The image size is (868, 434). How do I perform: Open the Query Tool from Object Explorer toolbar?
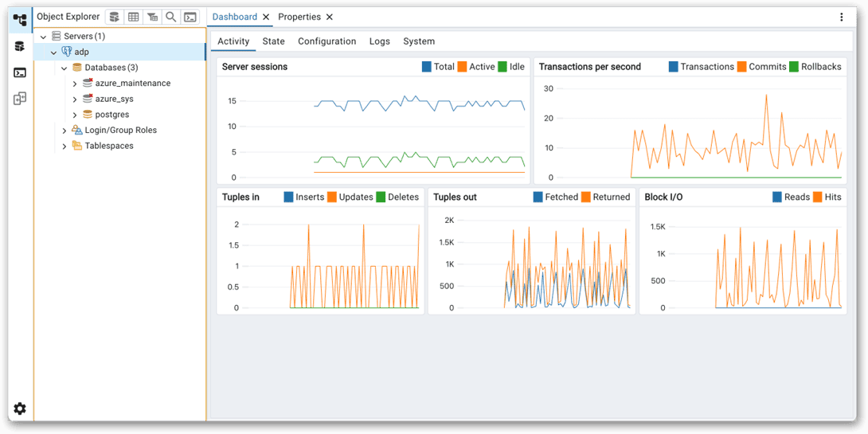click(x=115, y=17)
